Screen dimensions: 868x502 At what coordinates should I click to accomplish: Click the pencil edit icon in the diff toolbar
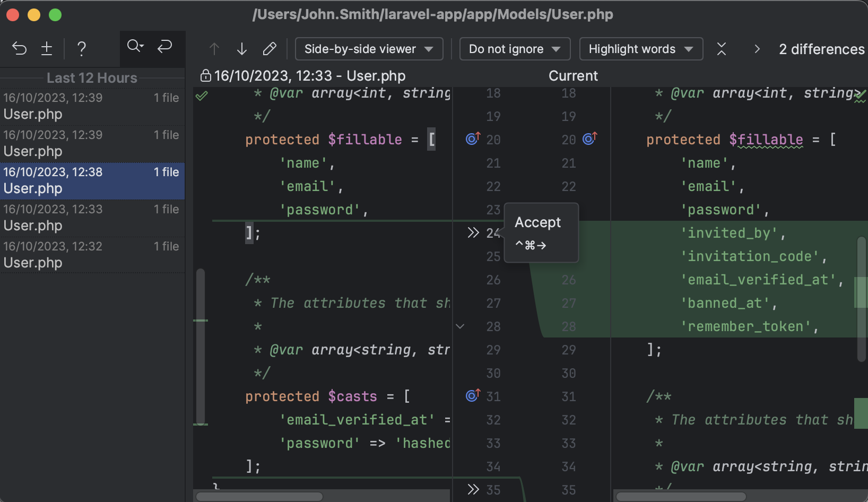[x=270, y=48]
